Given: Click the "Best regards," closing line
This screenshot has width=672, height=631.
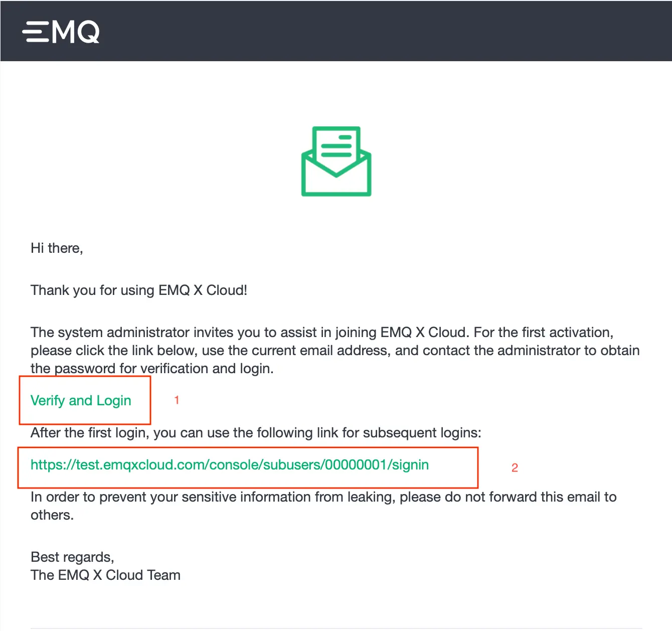Looking at the screenshot, I should [x=72, y=557].
